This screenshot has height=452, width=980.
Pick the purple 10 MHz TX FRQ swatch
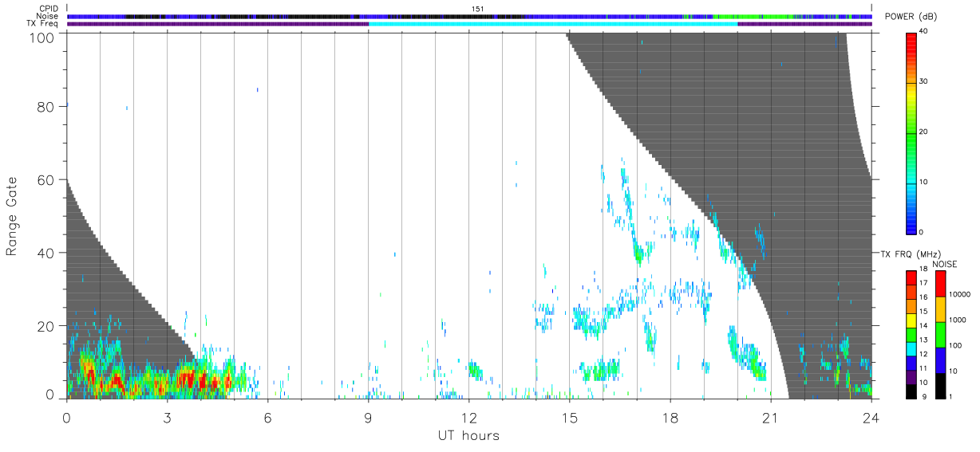point(911,376)
